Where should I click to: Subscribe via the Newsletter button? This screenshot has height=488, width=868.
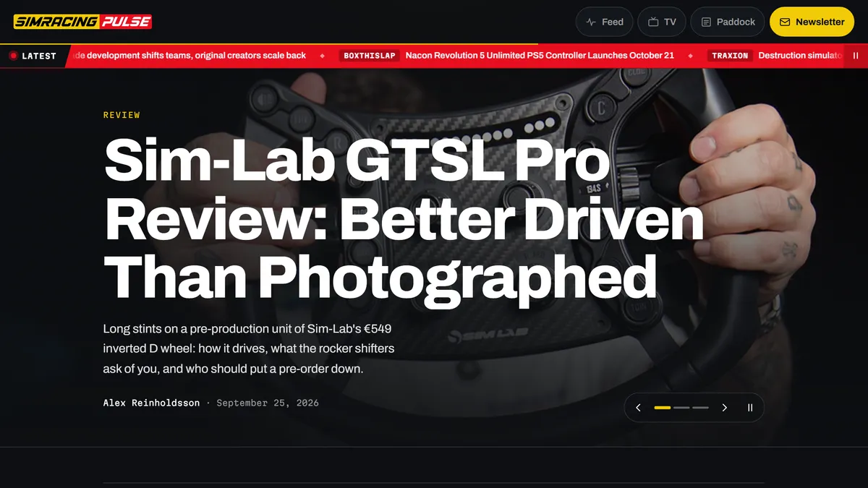[812, 22]
